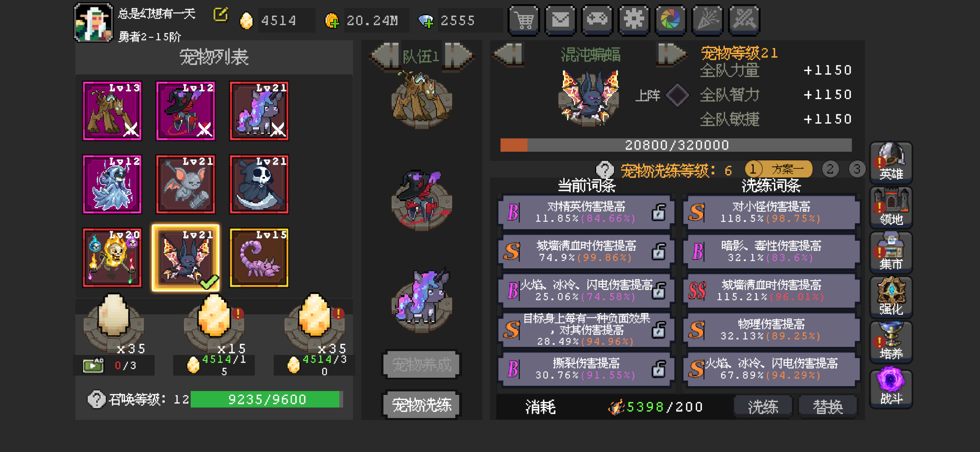Click the colorful camera shutter icon
980x452 pixels.
[x=670, y=20]
